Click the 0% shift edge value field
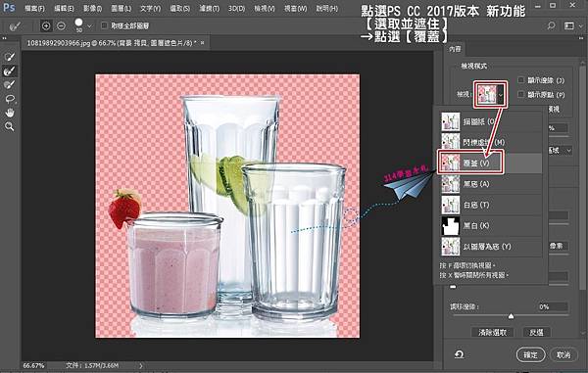The width and height of the screenshot is (588, 373). [x=553, y=306]
